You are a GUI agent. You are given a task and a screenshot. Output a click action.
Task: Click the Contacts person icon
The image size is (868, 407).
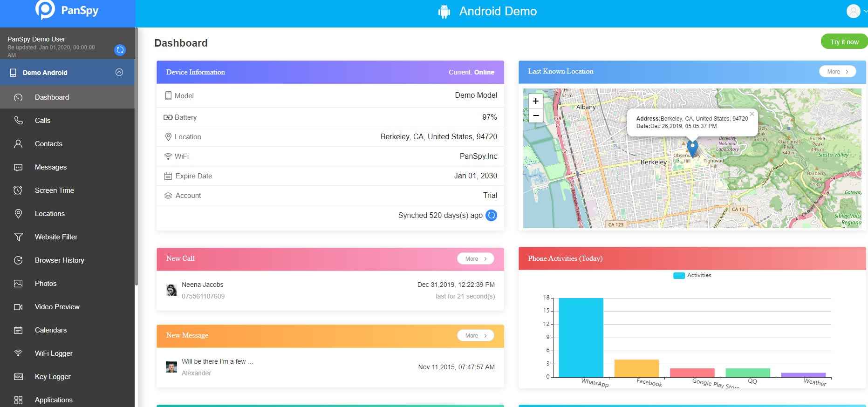tap(18, 144)
